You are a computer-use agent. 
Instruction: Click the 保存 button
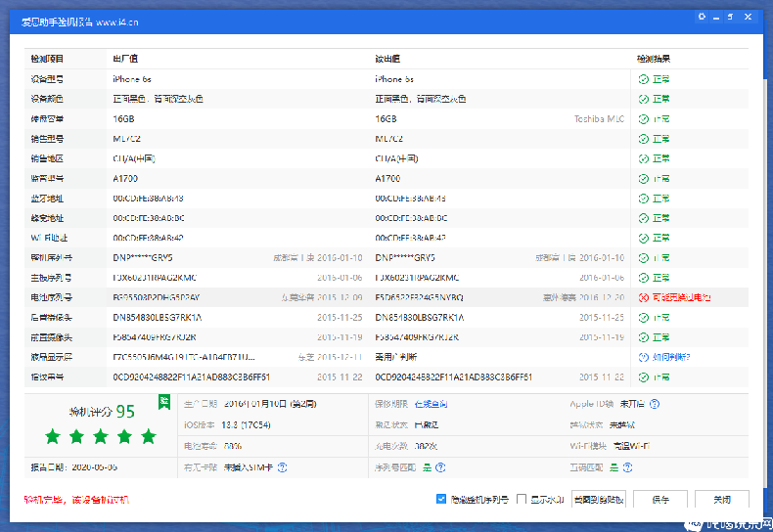(x=660, y=499)
